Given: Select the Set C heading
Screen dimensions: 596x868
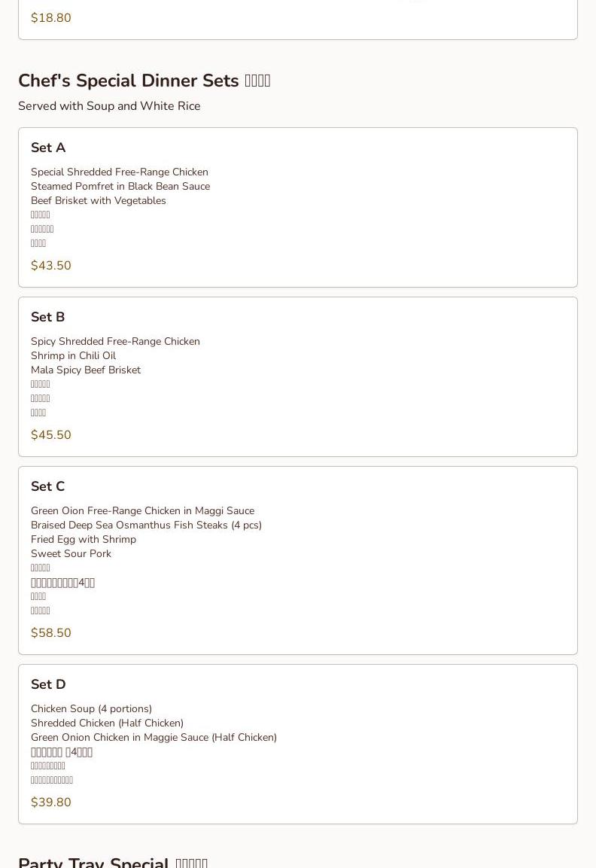Looking at the screenshot, I should click(47, 486).
